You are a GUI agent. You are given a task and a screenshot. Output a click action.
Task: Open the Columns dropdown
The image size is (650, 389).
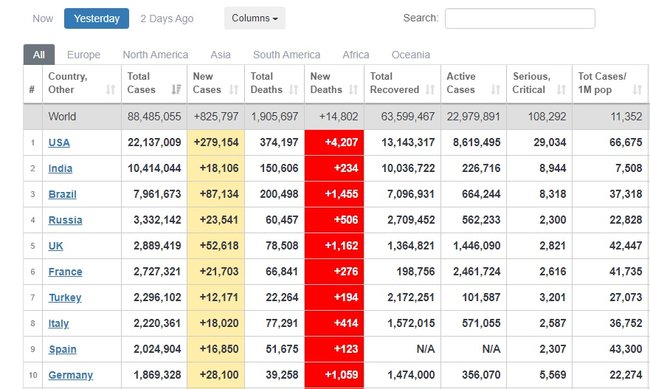point(255,18)
